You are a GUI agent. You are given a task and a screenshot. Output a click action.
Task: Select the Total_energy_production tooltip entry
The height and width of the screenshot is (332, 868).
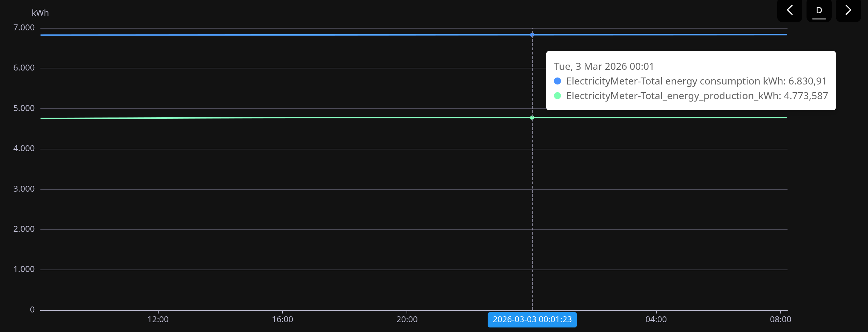(697, 96)
